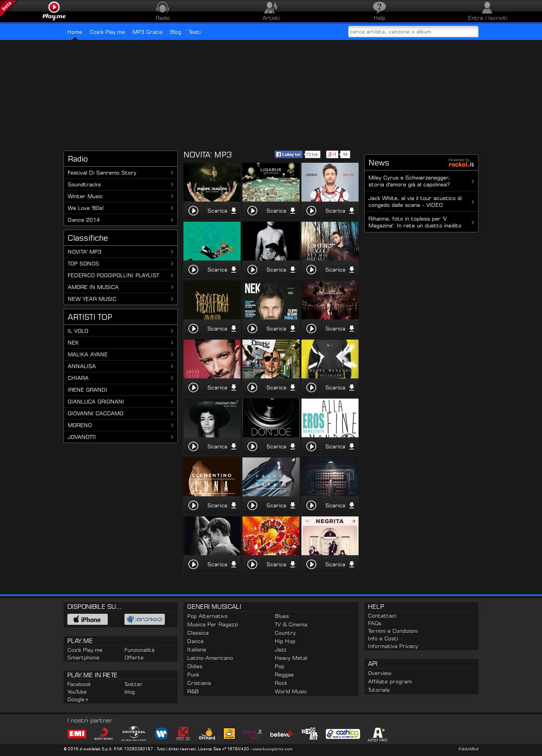The width and height of the screenshot is (542, 756).
Task: Open the Fifty Shades-style couple album cover thumbnail
Action: [212, 536]
